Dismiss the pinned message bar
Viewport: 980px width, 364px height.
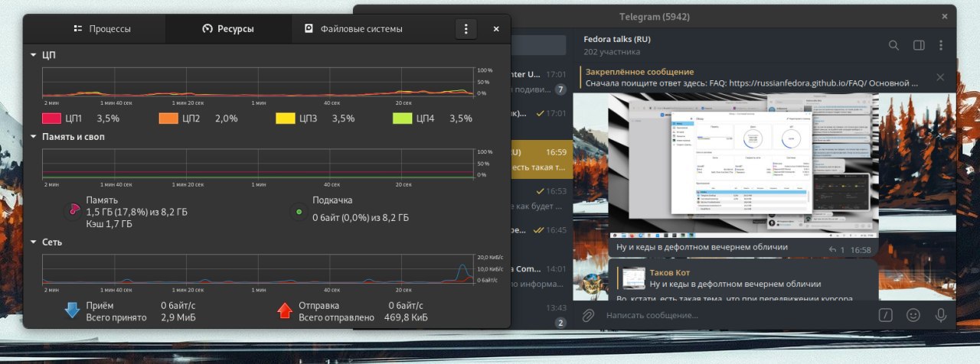tap(940, 77)
